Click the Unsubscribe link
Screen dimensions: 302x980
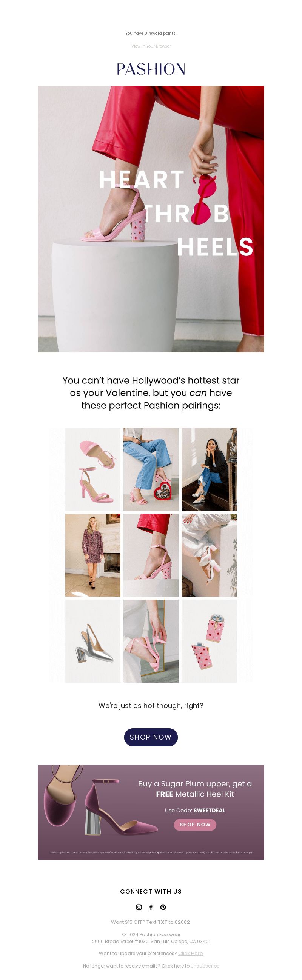[x=205, y=966]
